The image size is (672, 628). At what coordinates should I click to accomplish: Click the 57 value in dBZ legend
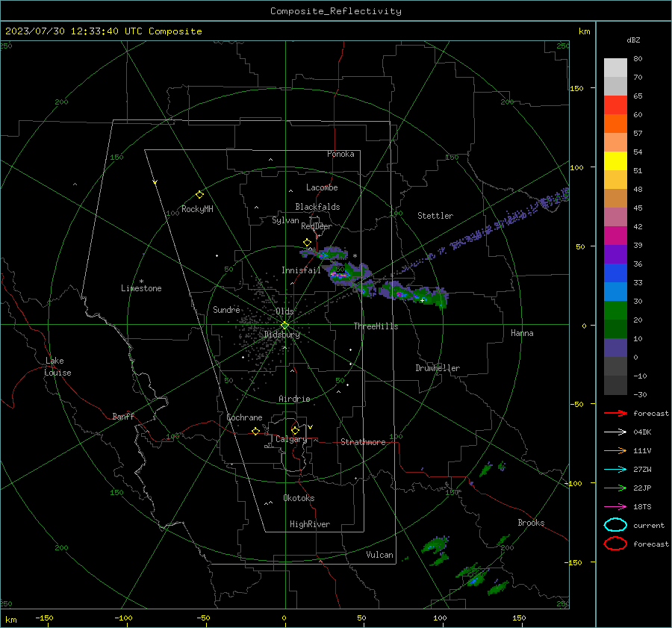point(638,134)
